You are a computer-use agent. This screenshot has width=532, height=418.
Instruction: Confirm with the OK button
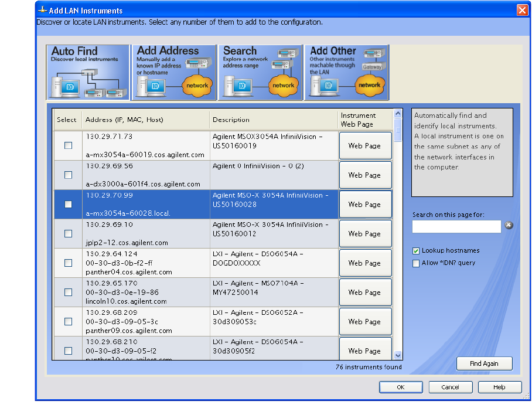[x=401, y=387]
